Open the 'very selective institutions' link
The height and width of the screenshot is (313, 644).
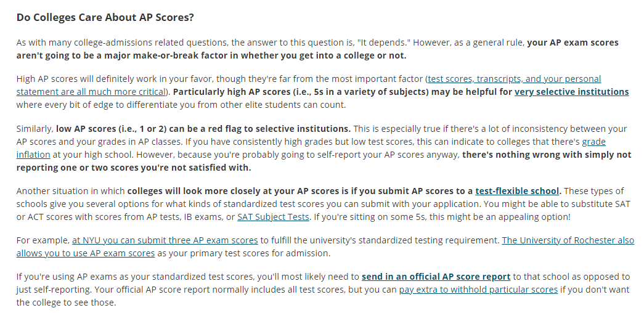(571, 92)
